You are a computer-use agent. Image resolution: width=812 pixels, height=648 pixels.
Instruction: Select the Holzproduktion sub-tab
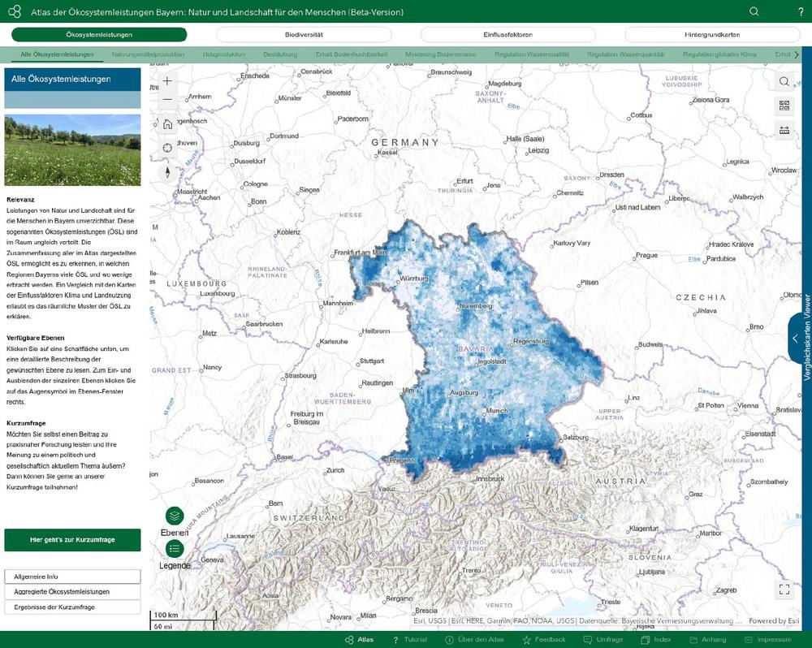coord(224,54)
